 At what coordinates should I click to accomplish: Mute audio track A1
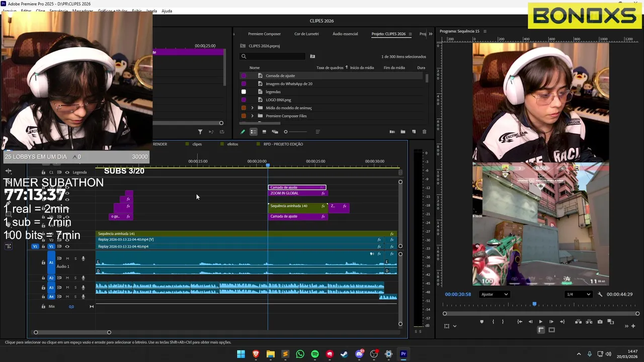[67, 258]
